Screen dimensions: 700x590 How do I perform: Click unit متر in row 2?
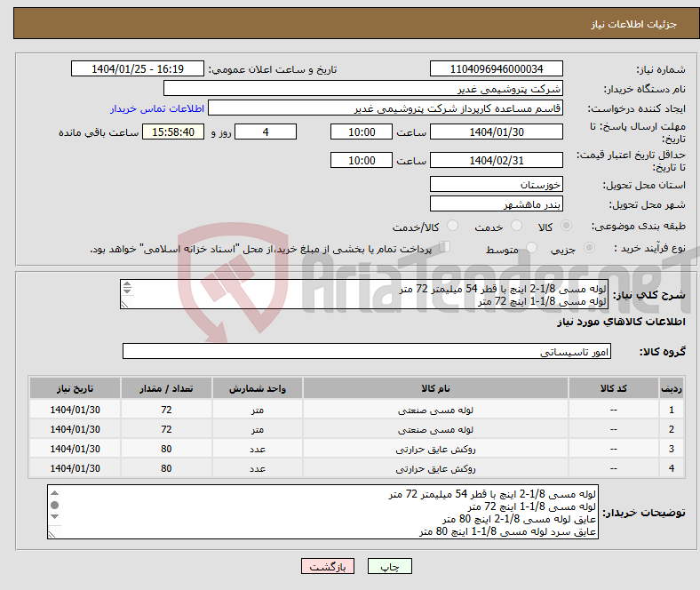[x=258, y=430]
